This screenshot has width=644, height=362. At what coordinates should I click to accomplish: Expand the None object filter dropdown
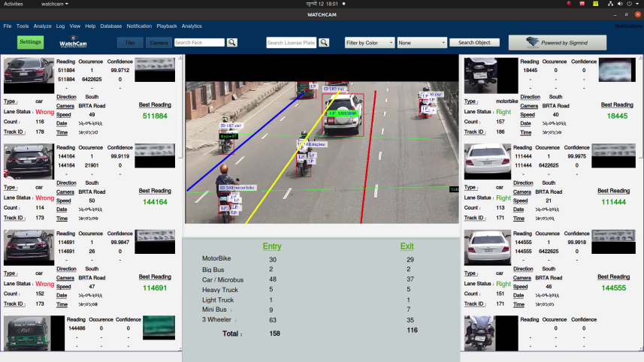[422, 43]
